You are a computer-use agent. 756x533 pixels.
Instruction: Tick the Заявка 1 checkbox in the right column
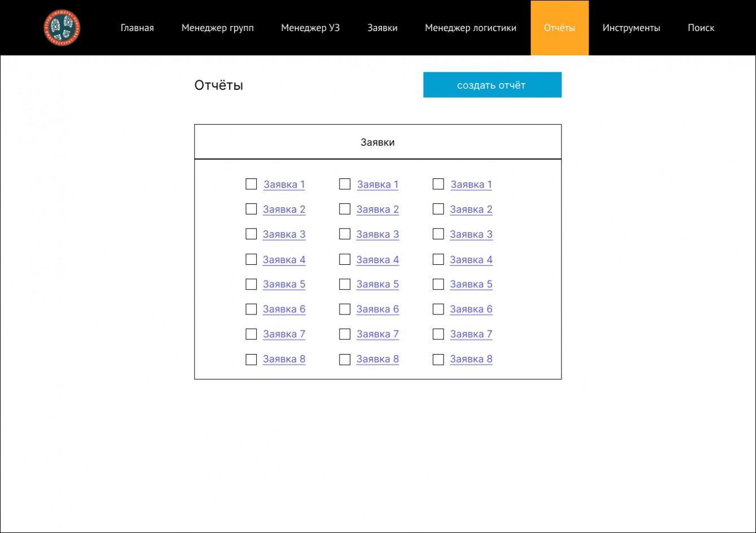[438, 184]
